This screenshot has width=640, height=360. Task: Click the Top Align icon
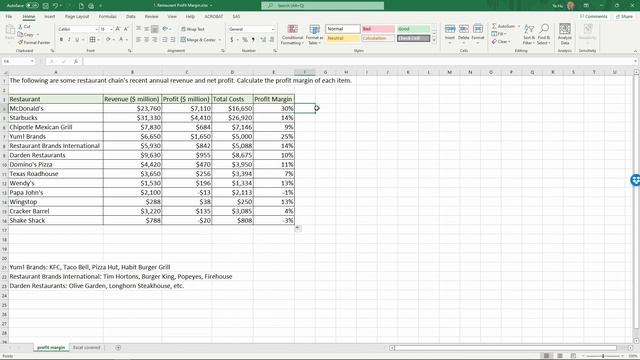(x=138, y=29)
